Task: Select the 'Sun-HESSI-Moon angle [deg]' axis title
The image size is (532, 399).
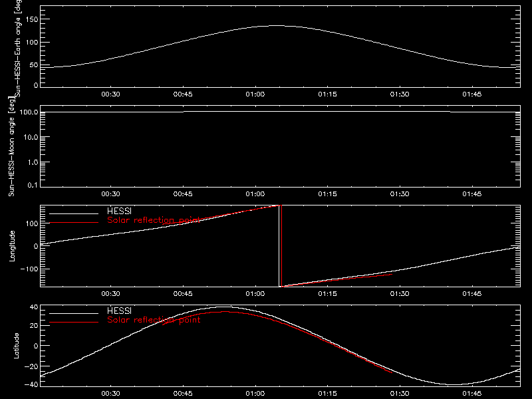Action: click(x=11, y=146)
